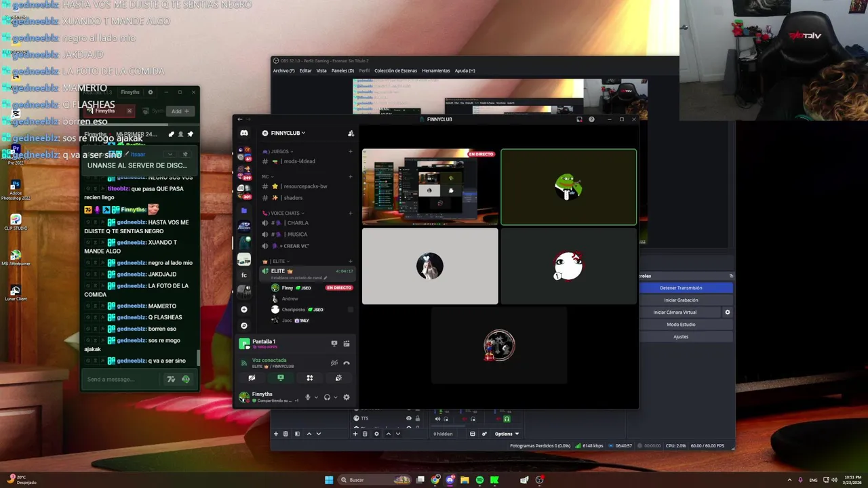Open OBS Editar menu
The width and height of the screenshot is (868, 488).
306,70
